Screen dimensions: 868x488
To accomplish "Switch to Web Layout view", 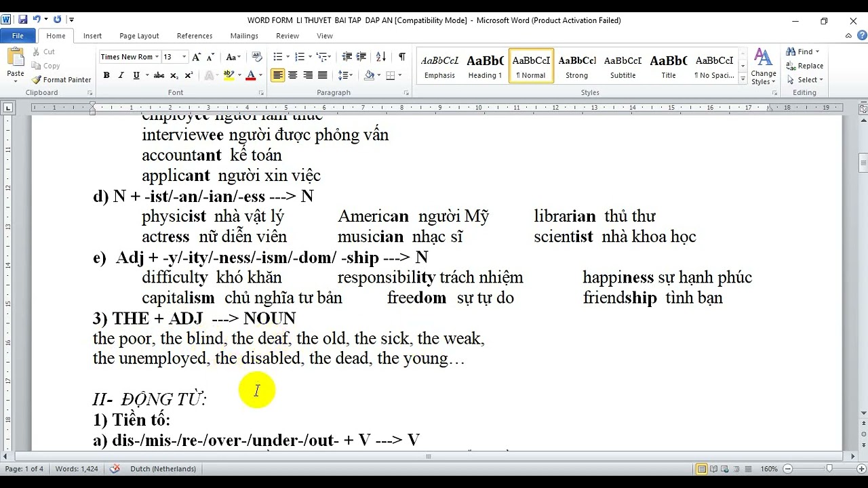I will click(x=725, y=469).
